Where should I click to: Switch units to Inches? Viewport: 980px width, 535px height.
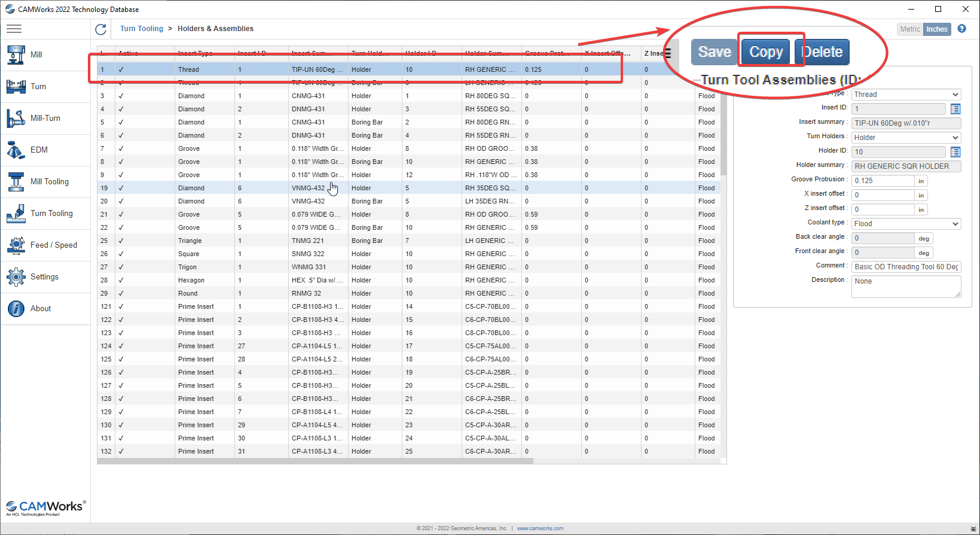point(937,29)
